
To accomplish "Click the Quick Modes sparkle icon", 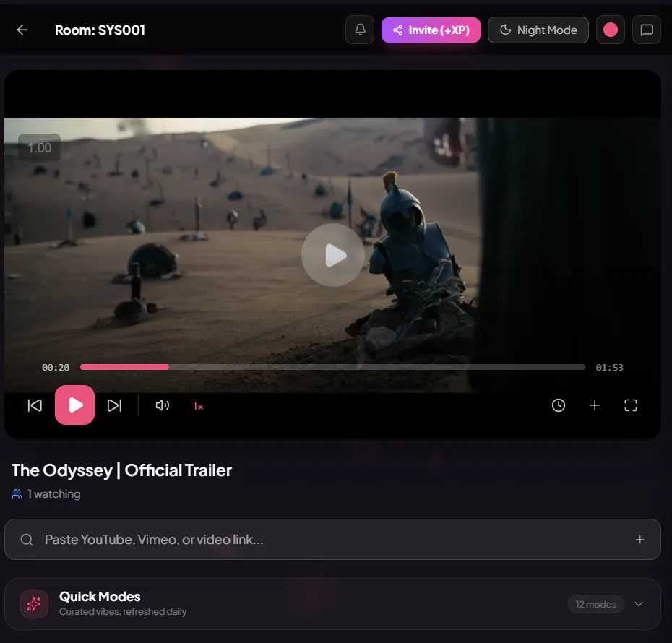I will pos(34,604).
